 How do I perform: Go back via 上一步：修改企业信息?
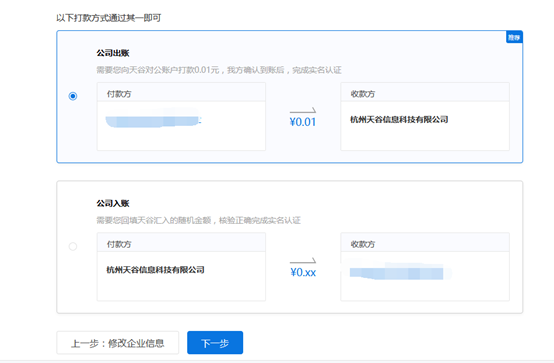[x=118, y=342]
